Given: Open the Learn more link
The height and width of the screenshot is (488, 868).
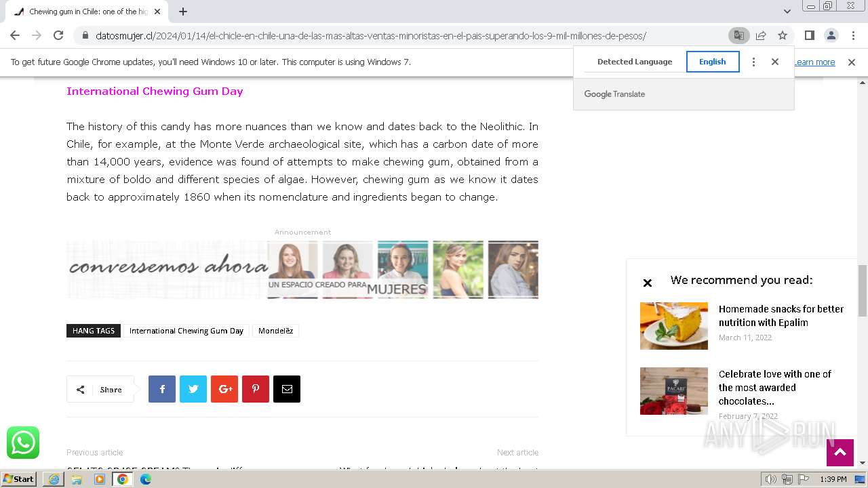Looking at the screenshot, I should (x=814, y=62).
